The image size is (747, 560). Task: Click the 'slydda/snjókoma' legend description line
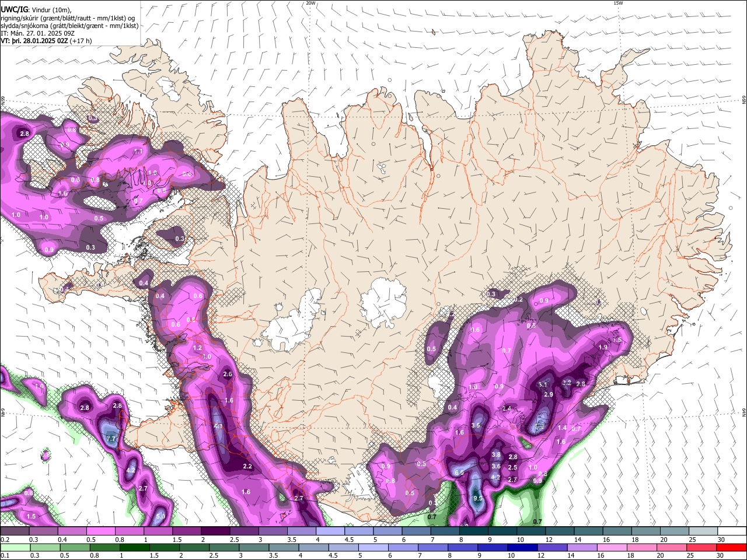click(x=69, y=26)
